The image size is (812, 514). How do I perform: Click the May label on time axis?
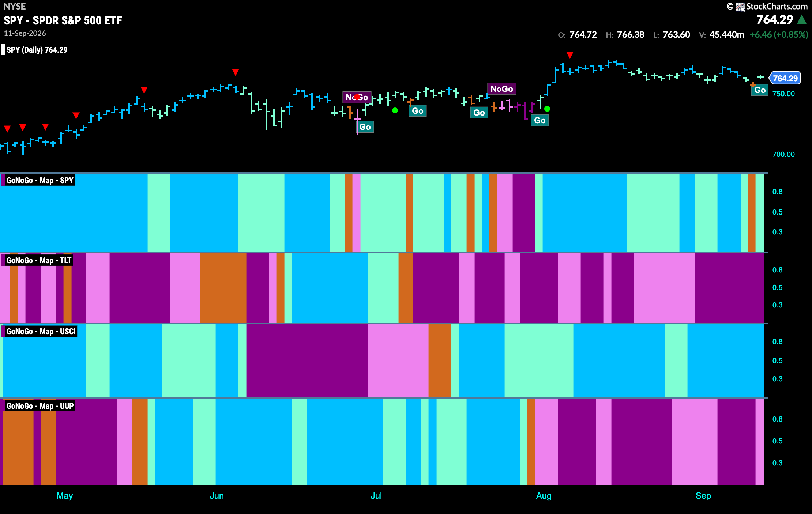tap(65, 496)
